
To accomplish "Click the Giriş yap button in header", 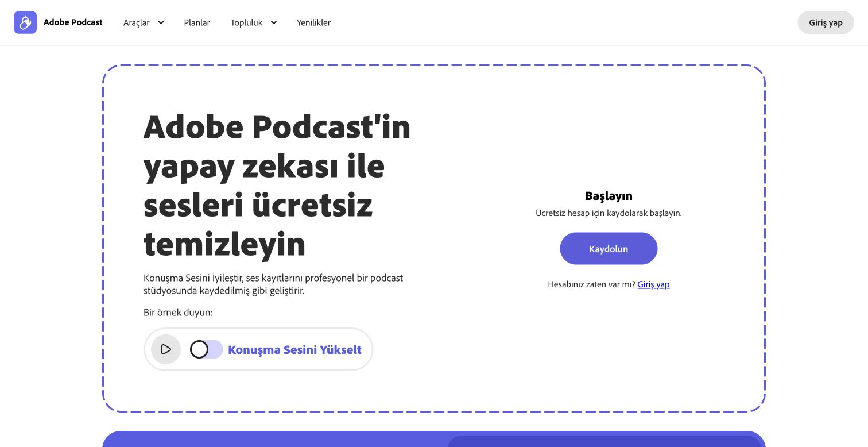I will click(x=826, y=22).
